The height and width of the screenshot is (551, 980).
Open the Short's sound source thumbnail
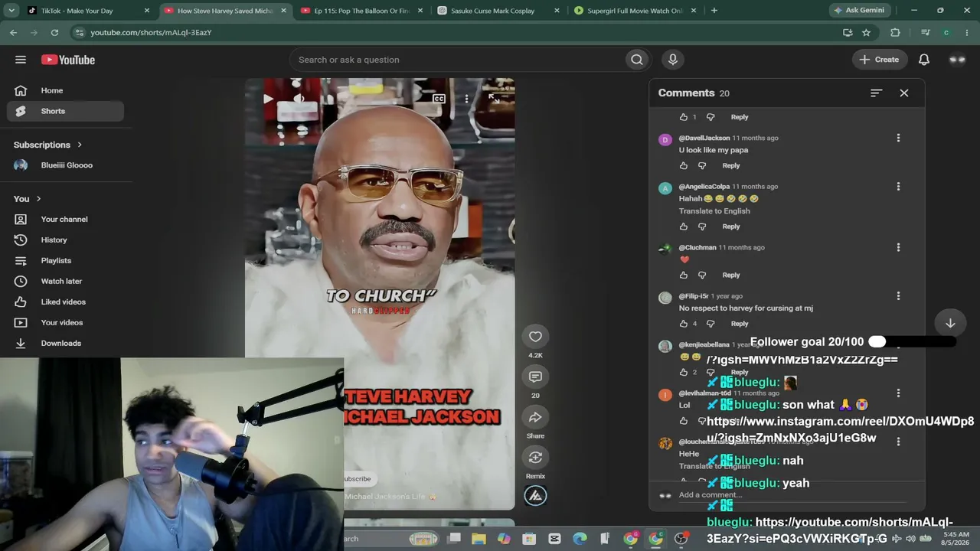[x=535, y=496]
